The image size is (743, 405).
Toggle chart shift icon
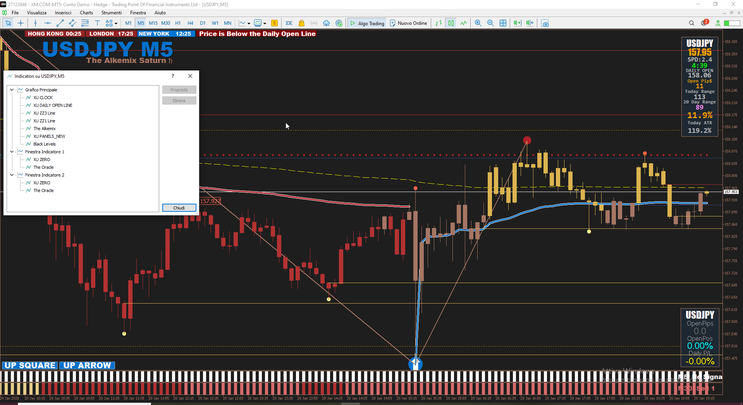tap(530, 23)
